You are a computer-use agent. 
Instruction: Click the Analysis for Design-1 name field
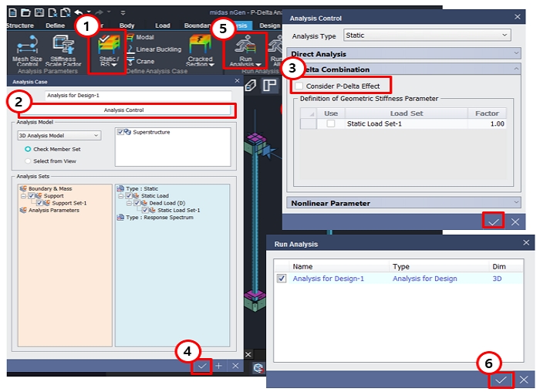123,96
